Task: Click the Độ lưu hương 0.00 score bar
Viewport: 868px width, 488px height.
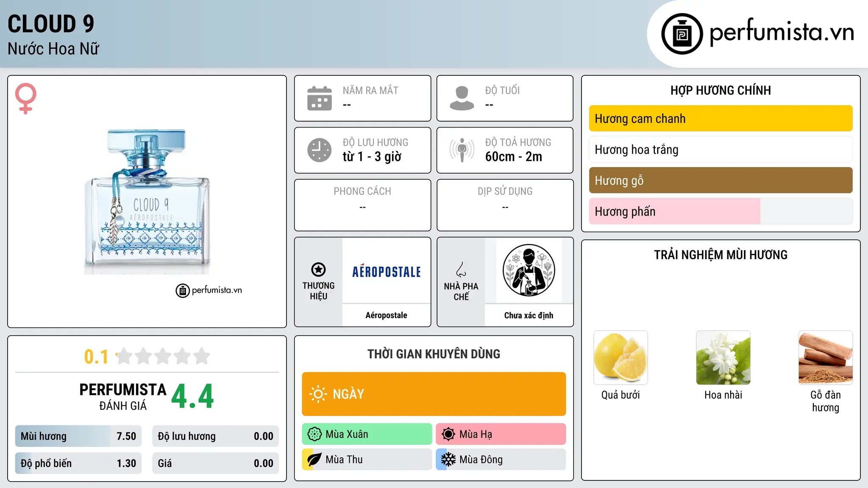Action: (x=215, y=436)
